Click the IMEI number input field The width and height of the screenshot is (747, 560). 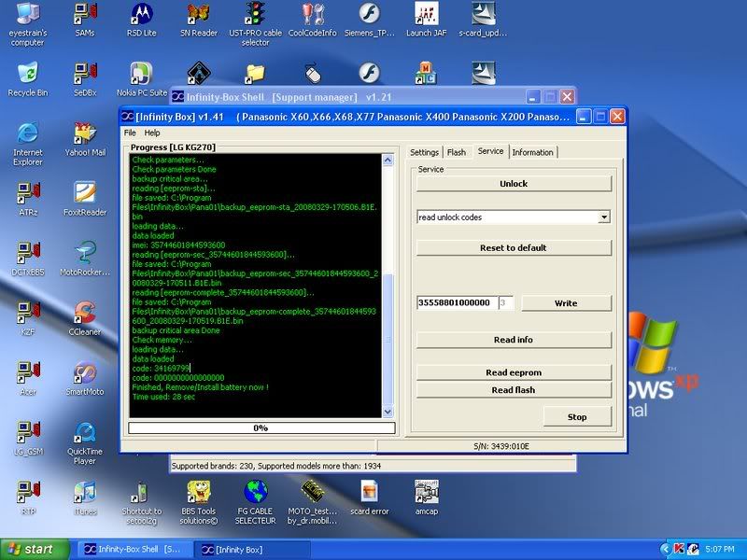tap(457, 302)
